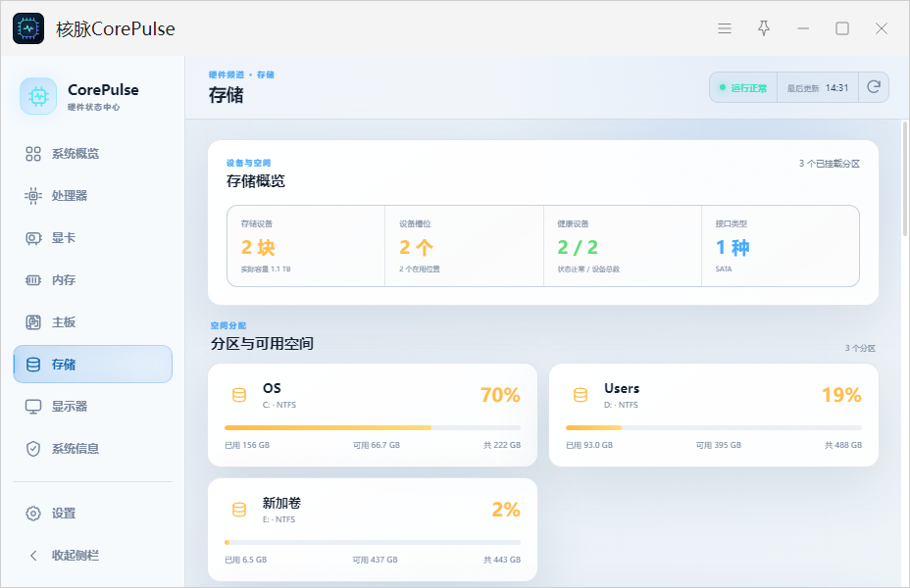Click the 可用 437 GB value
The width and height of the screenshot is (910, 588).
point(376,561)
